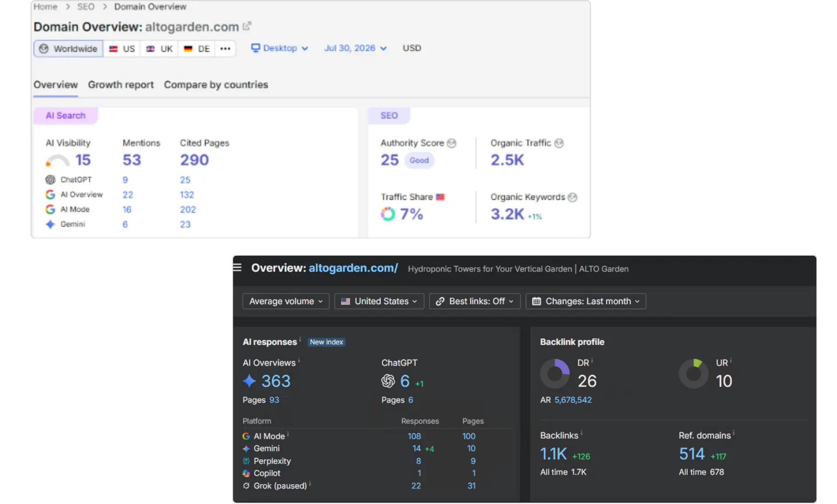Select the Overview tab

[56, 85]
